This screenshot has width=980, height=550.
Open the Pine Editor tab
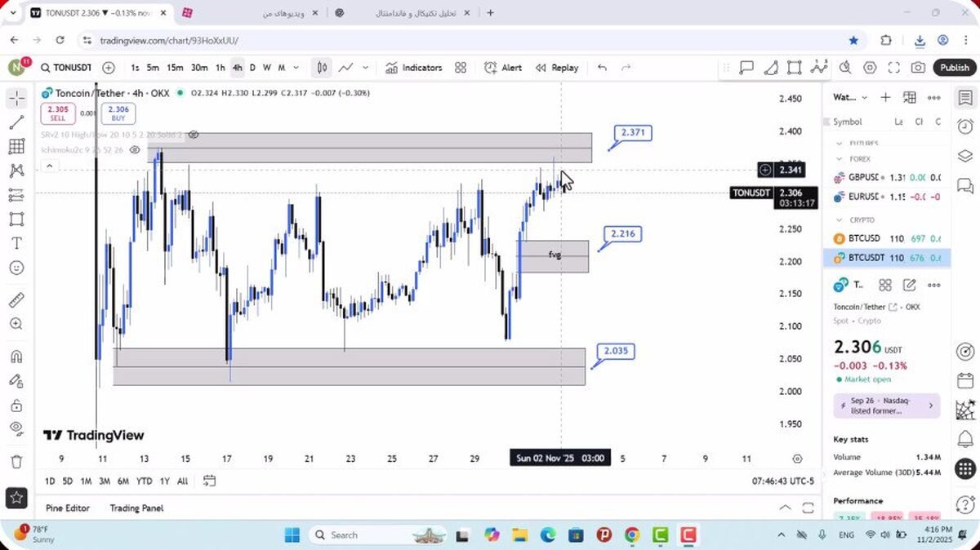68,508
